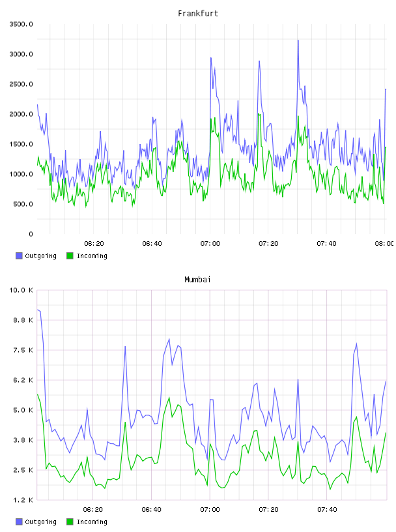Click the blue Outgoing swatch in Mumbai legend

click(x=19, y=522)
